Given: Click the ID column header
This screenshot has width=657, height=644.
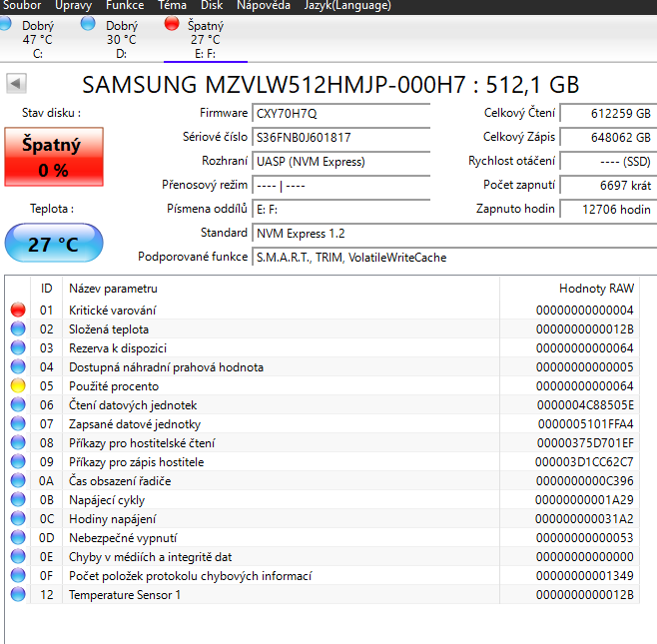Looking at the screenshot, I should 47,289.
